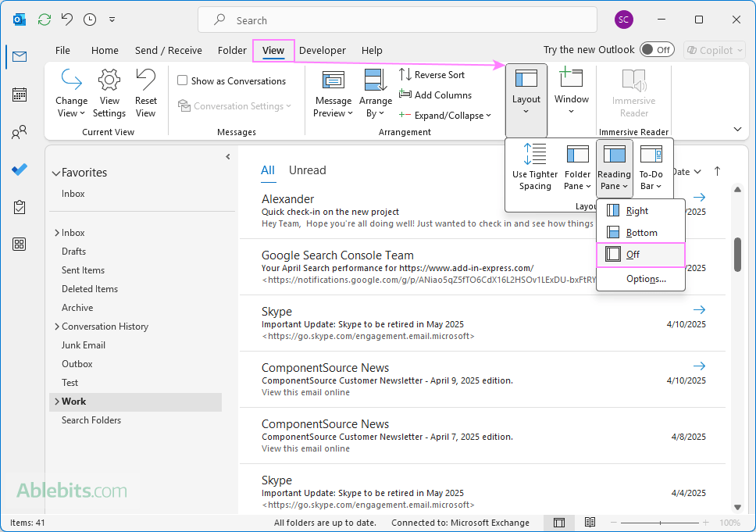
Task: Click Reverse Sort
Action: click(432, 75)
